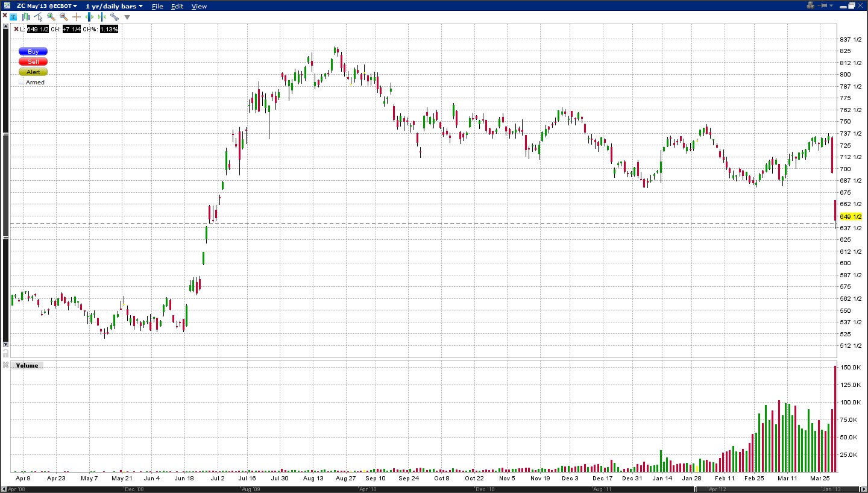The height and width of the screenshot is (493, 868).
Task: Click the bar chart type icon
Action: 25,17
